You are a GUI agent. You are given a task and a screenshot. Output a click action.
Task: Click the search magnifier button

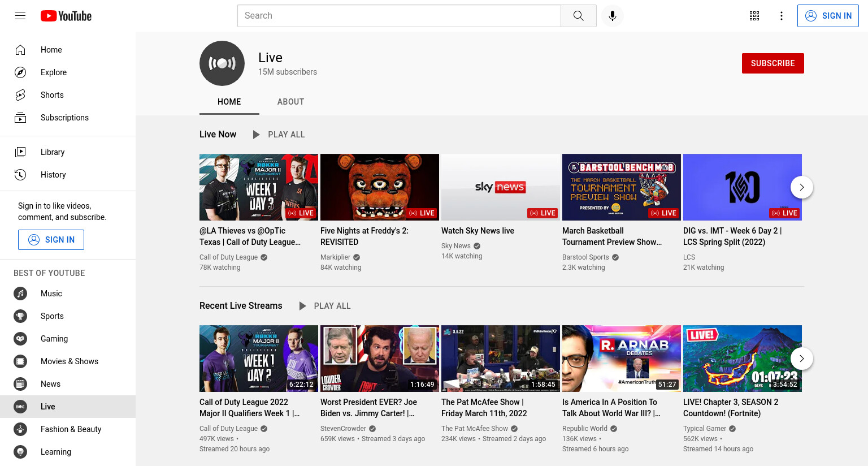click(578, 16)
